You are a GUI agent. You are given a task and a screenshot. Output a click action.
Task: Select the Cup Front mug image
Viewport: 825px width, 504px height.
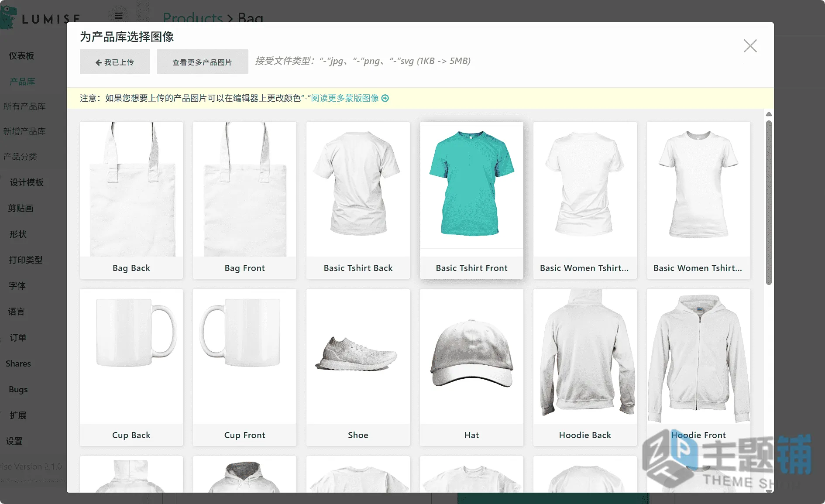point(245,356)
